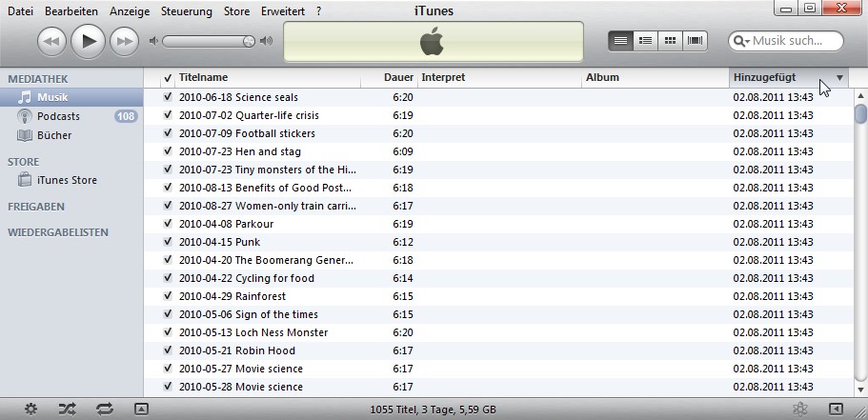Sort by the Titelname column header
Viewport: 868px width, 420px height.
pyautogui.click(x=268, y=77)
